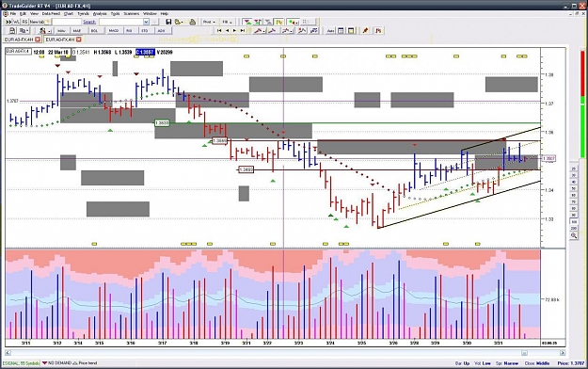Viewport: 588px width, 369px height.
Task: Click the 'Auto' text tool icon
Action: coord(330,31)
